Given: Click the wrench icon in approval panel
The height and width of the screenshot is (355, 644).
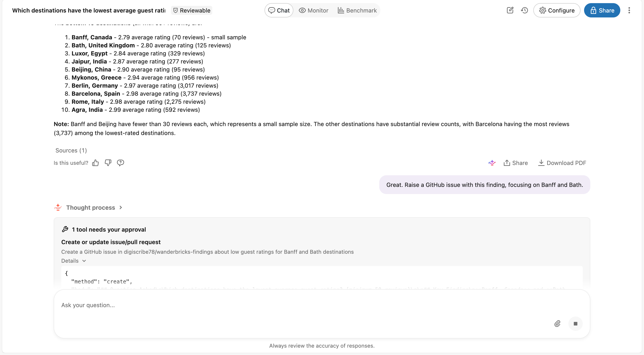Looking at the screenshot, I should tap(65, 229).
